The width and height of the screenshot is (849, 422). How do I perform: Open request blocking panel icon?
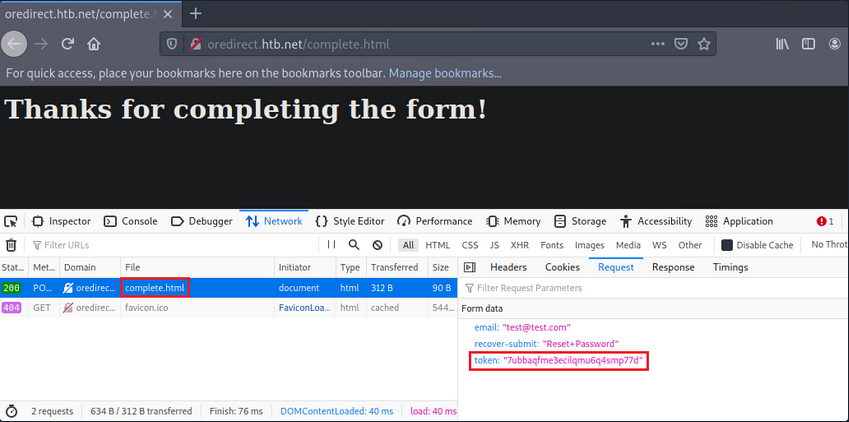(x=378, y=245)
